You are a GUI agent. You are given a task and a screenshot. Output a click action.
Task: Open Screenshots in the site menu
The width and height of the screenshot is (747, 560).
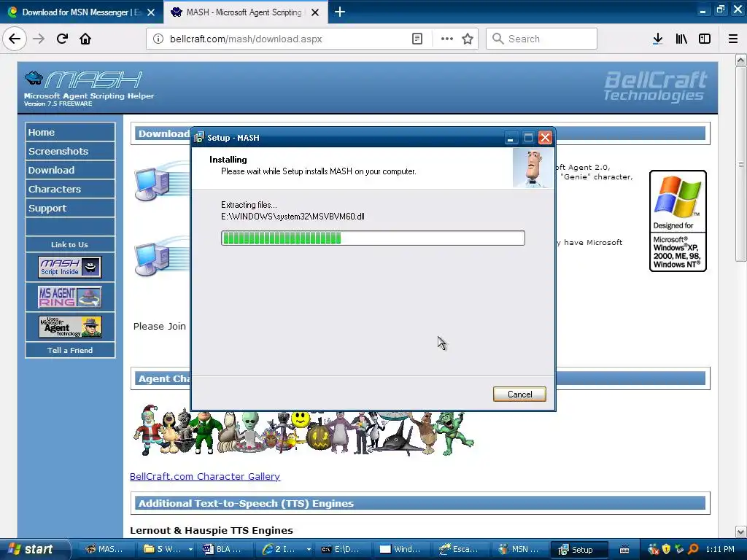click(70, 151)
